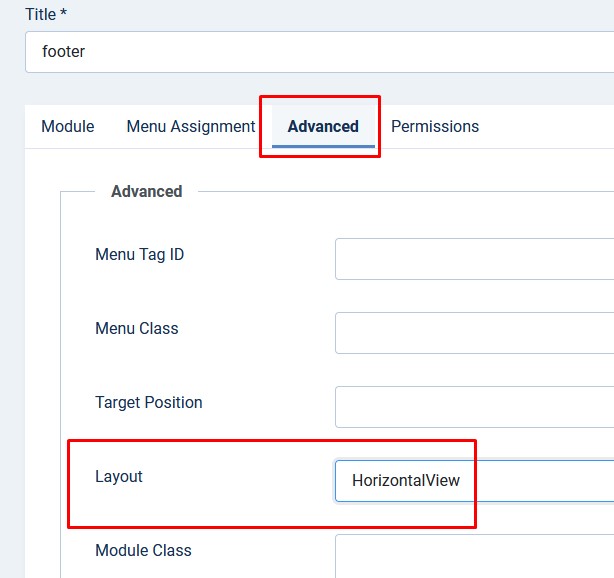Click the Title label text
The width and height of the screenshot is (614, 578).
pos(41,14)
